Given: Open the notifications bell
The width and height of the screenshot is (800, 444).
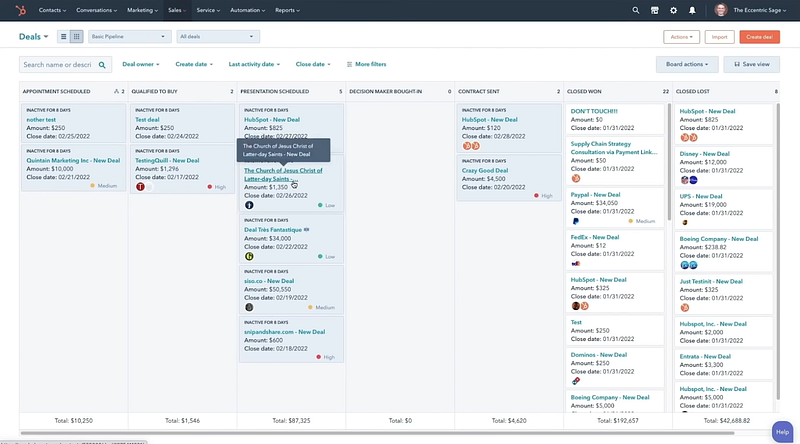Looking at the screenshot, I should (692, 10).
